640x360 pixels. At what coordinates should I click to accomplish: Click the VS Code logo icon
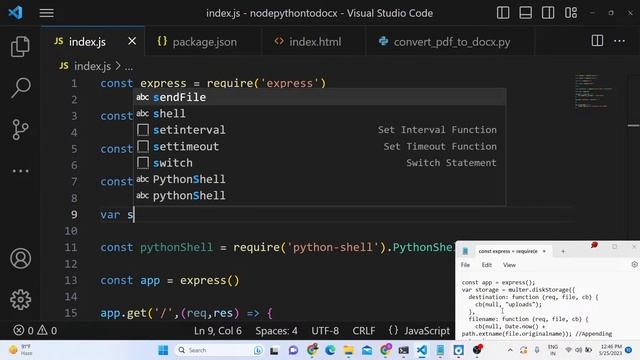click(x=16, y=13)
